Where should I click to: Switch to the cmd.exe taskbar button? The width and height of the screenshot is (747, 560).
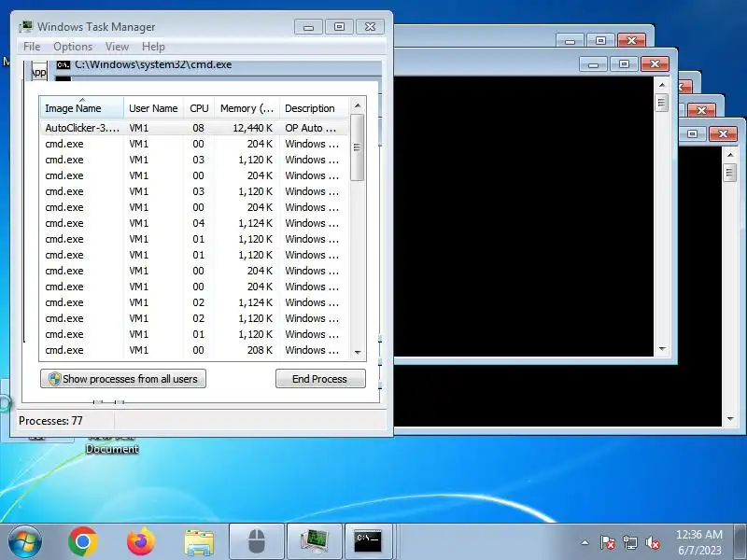[x=368, y=541]
